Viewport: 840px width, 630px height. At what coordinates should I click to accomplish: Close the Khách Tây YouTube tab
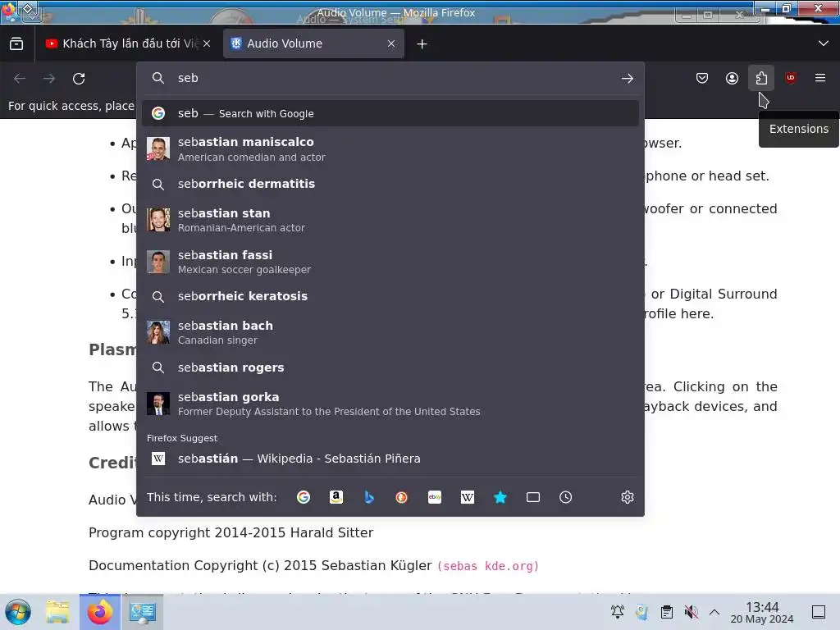click(207, 44)
